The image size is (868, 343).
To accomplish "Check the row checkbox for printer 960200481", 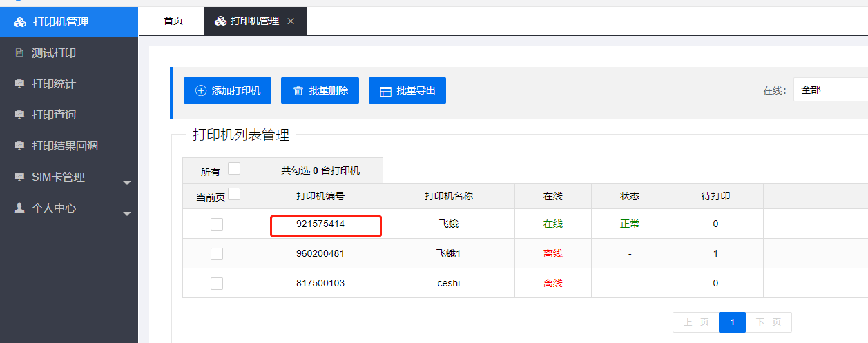I will (x=217, y=253).
